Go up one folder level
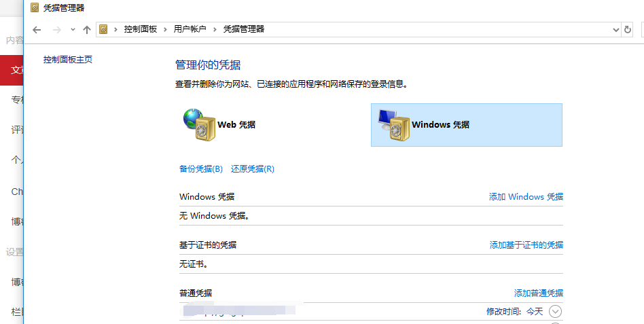644x324 pixels. (87, 30)
